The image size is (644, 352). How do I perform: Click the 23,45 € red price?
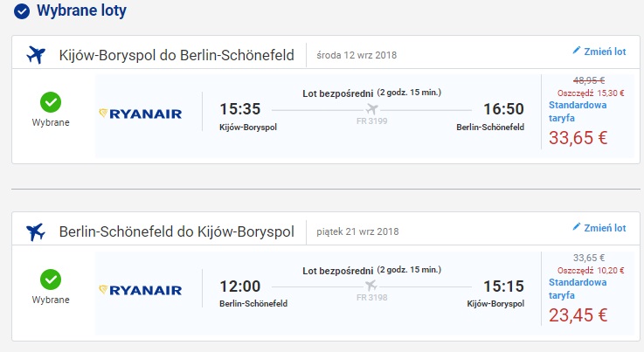tap(578, 314)
